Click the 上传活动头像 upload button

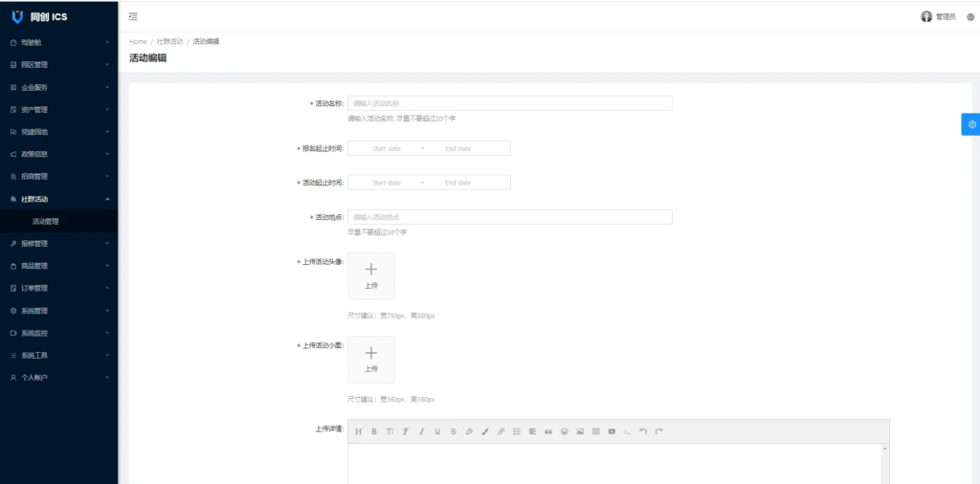[x=370, y=275]
